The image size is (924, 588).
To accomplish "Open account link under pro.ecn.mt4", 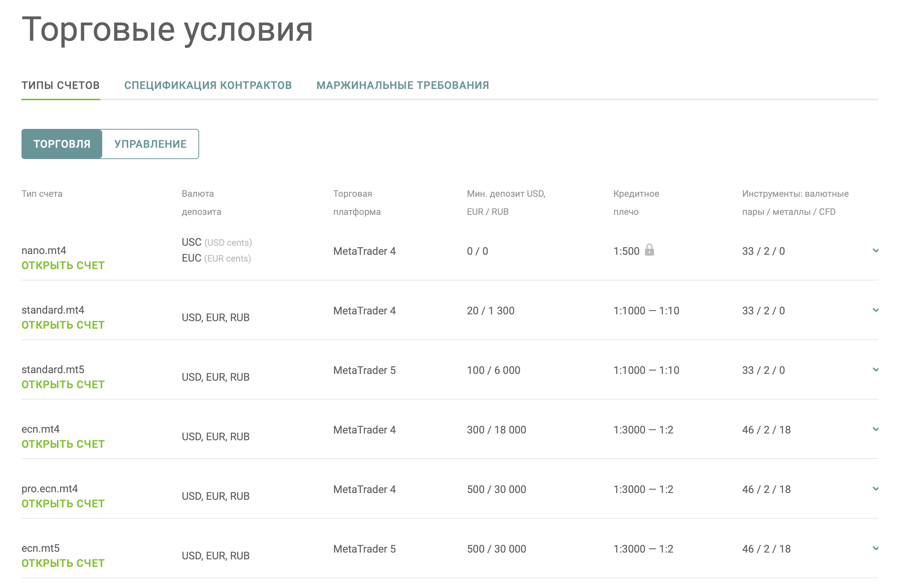I will pyautogui.click(x=63, y=503).
